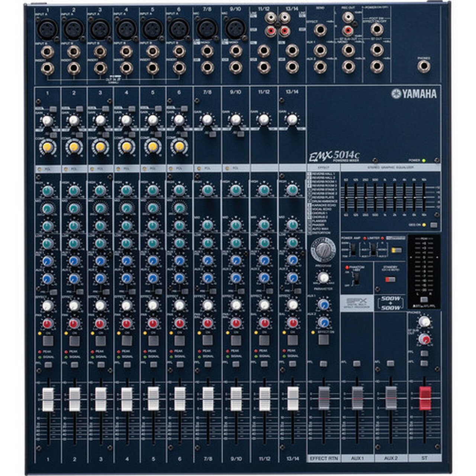Click the 16k graphic EQ slider

coord(424,198)
